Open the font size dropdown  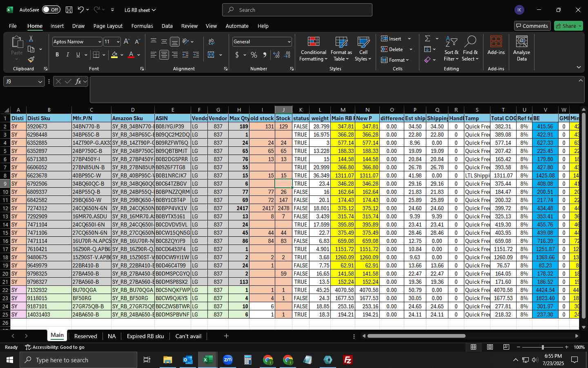point(118,42)
